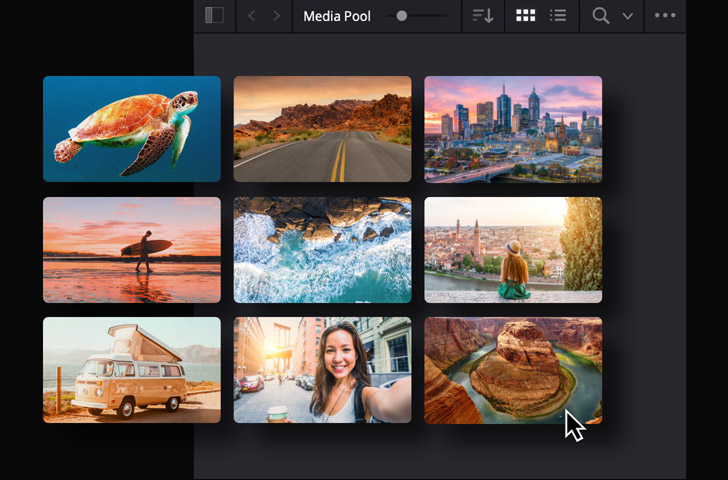This screenshot has width=728, height=480.
Task: Switch to list view
Action: point(558,16)
